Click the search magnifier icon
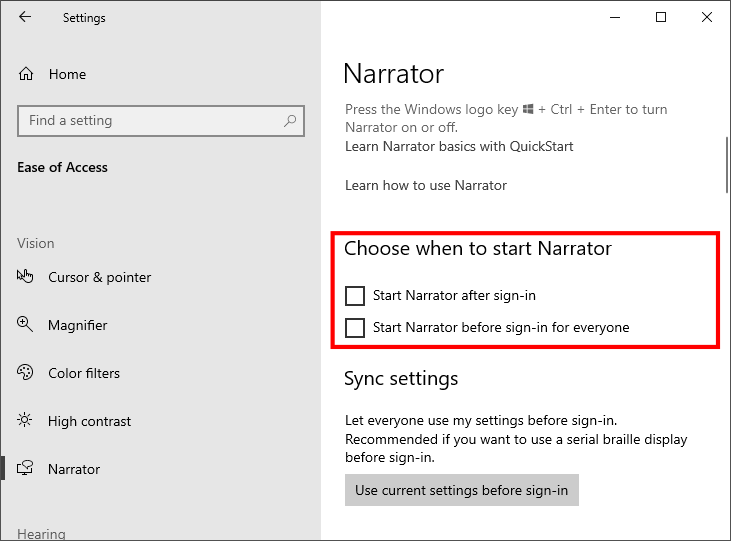The image size is (731, 541). (x=290, y=121)
